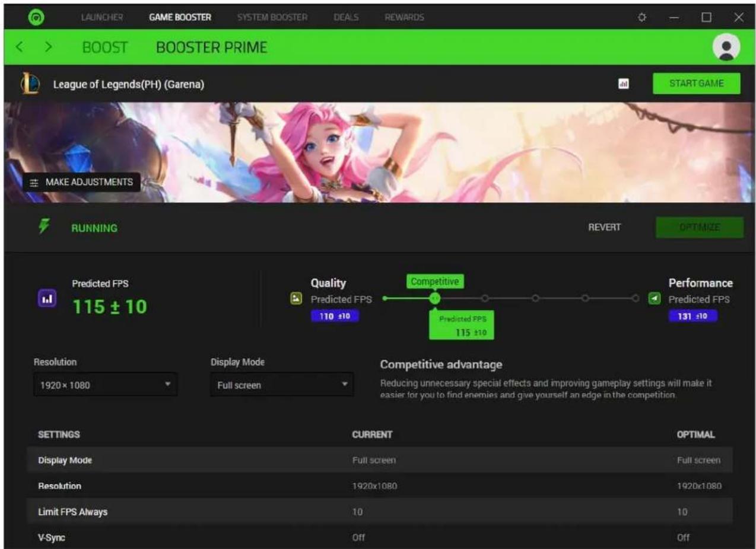Click the Limit FPS Always row
The image size is (756, 549).
(x=380, y=511)
